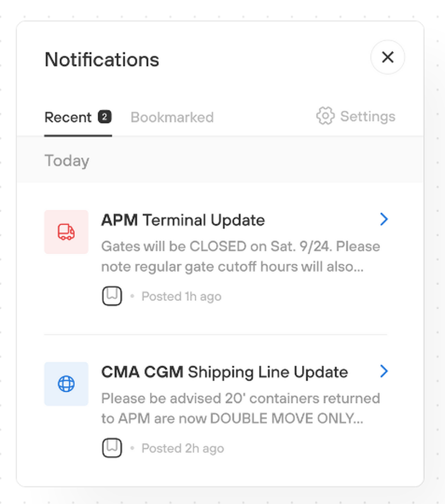This screenshot has width=445, height=504.
Task: Click the Posted 2h ago timestamp
Action: [182, 448]
